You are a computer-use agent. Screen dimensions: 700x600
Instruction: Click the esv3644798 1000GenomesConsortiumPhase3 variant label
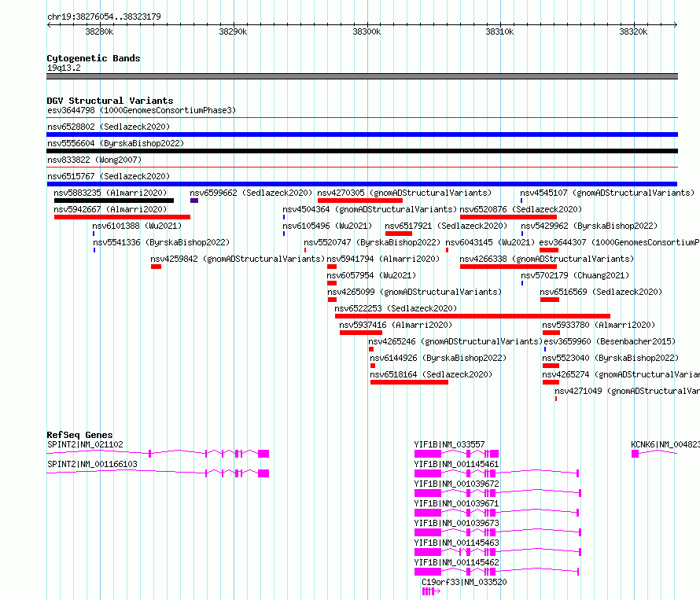142,110
